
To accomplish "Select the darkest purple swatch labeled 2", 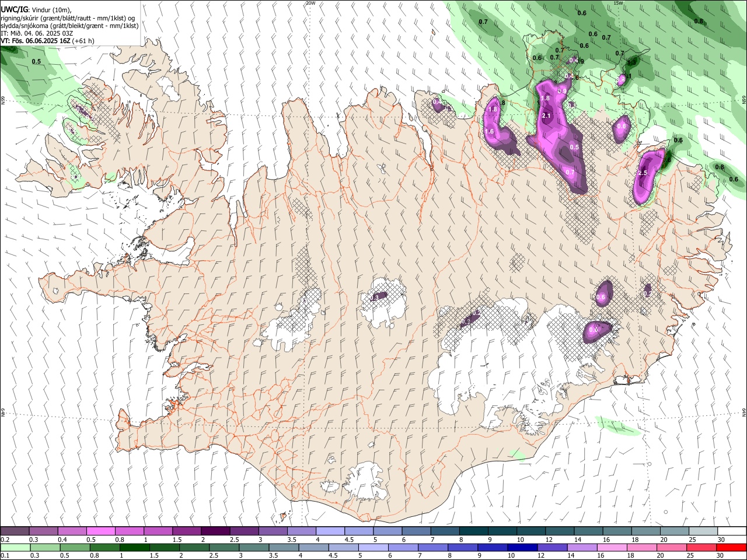I will pyautogui.click(x=215, y=531).
